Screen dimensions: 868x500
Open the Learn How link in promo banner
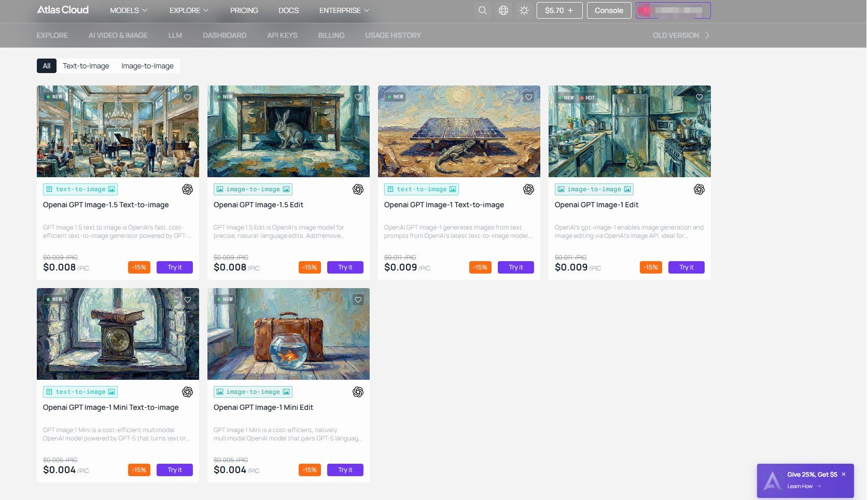[x=800, y=486]
